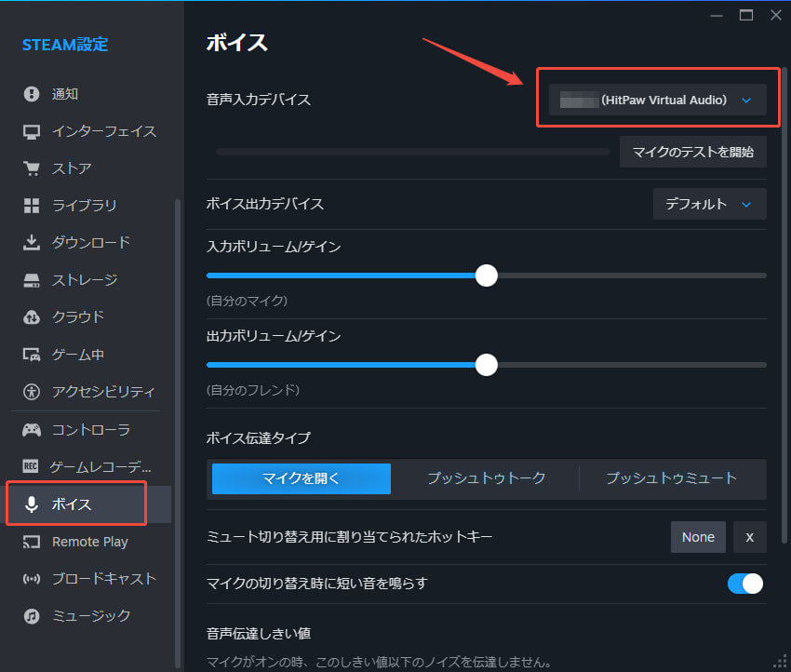Select the アクセシビリティ label

[103, 392]
